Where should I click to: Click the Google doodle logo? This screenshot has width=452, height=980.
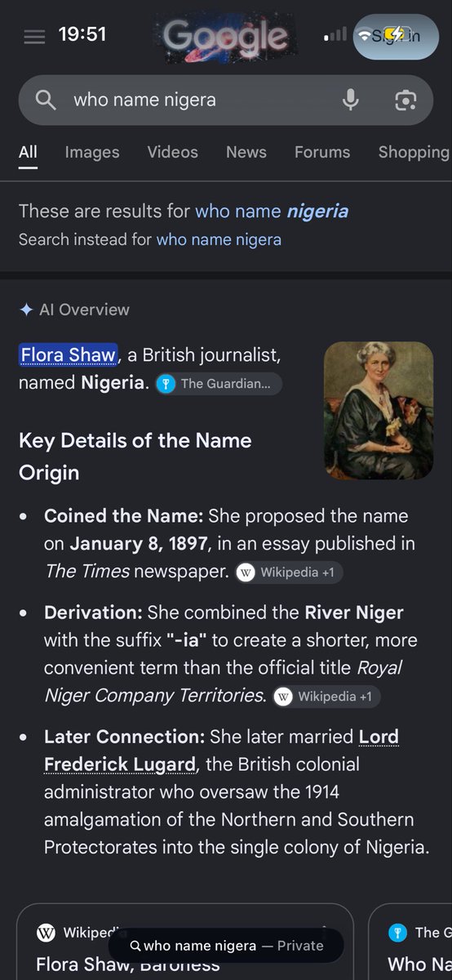coord(225,38)
